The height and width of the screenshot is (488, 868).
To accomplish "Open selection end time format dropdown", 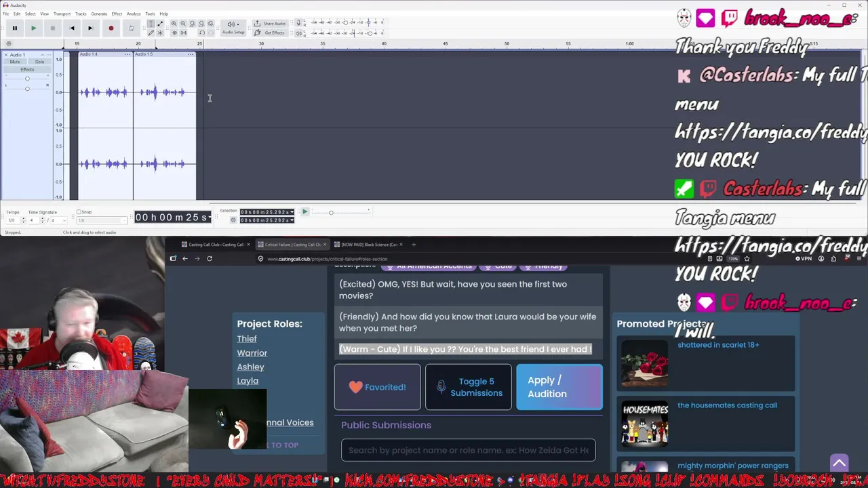I will [292, 220].
